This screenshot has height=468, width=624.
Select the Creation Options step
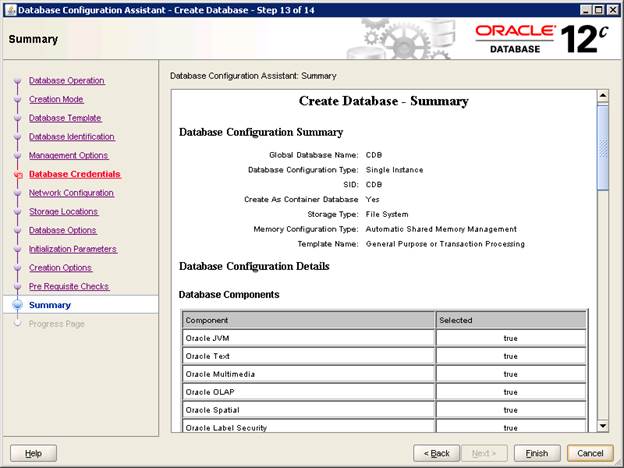pyautogui.click(x=60, y=268)
